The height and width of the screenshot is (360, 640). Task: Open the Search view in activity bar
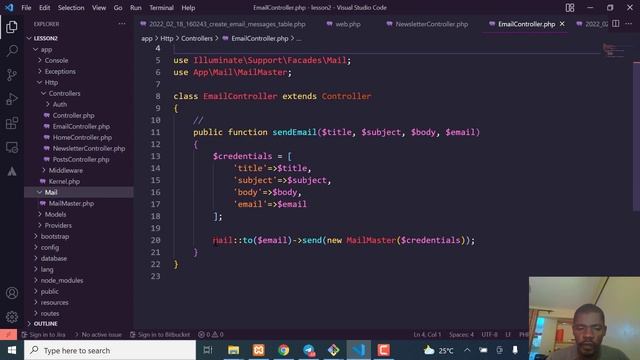click(12, 51)
